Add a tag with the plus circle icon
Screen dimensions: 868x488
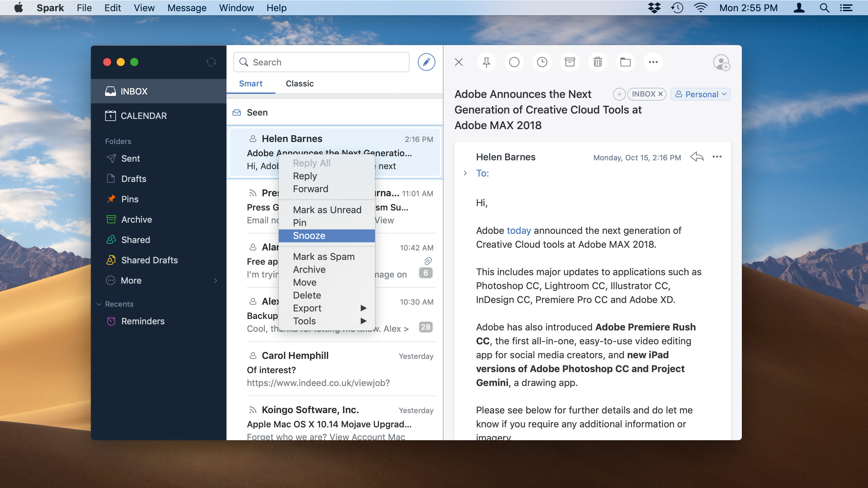[x=619, y=94]
